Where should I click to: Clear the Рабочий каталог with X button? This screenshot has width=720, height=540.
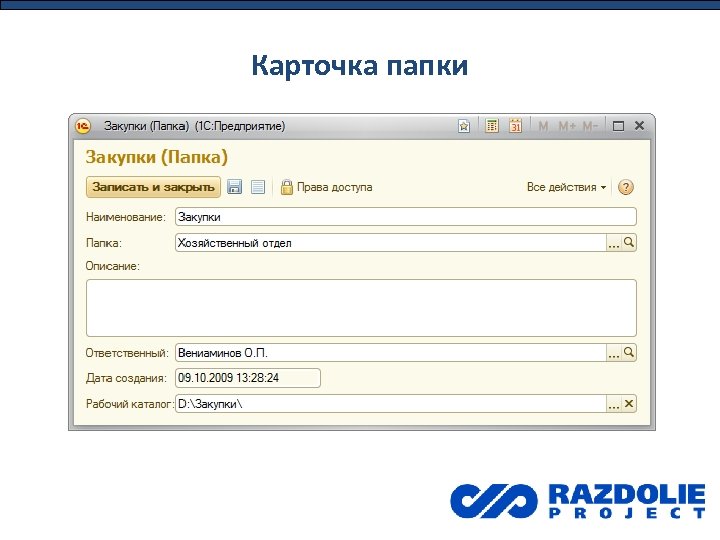629,404
